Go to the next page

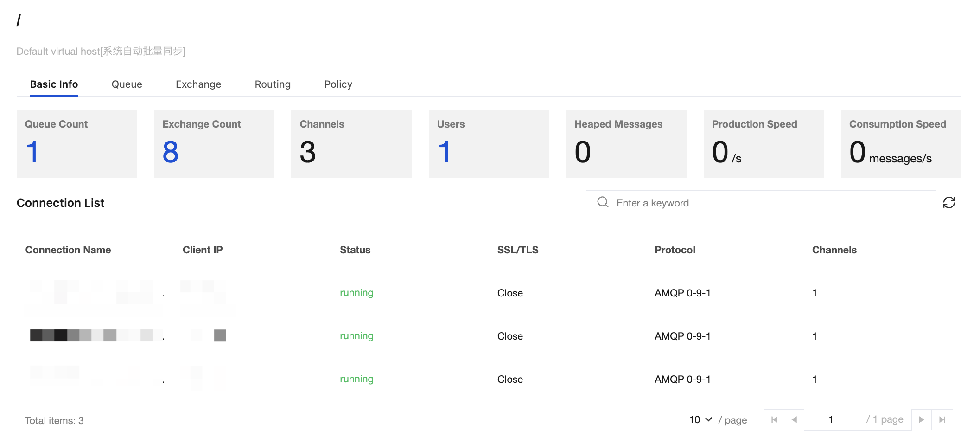coord(922,420)
